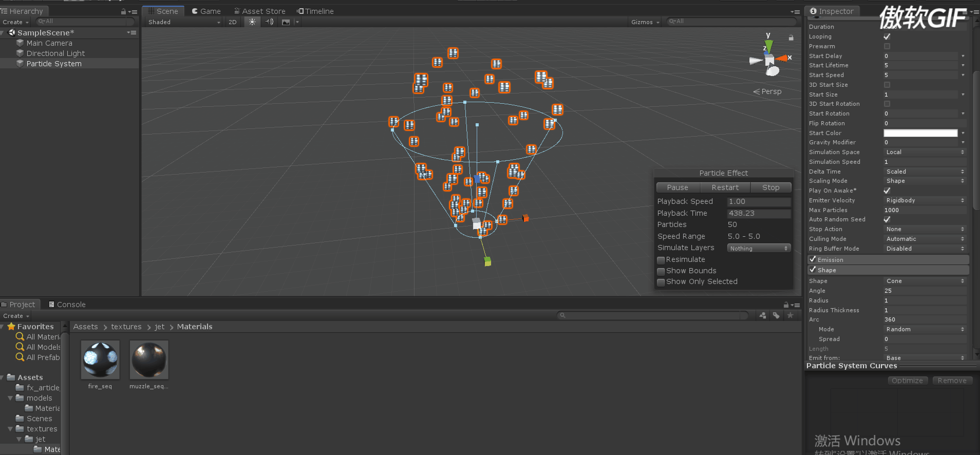The width and height of the screenshot is (980, 455).
Task: Click Remove in Particle System Curves
Action: (952, 381)
